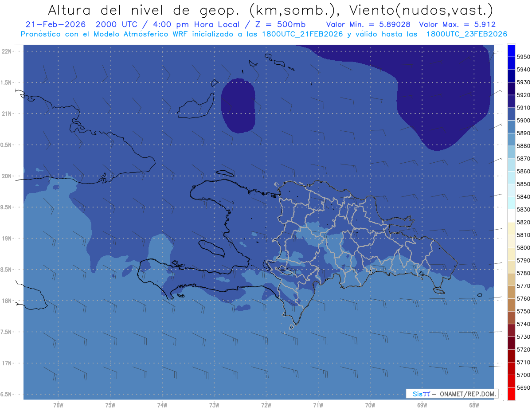Click the '5890' colorbar value

524,133
